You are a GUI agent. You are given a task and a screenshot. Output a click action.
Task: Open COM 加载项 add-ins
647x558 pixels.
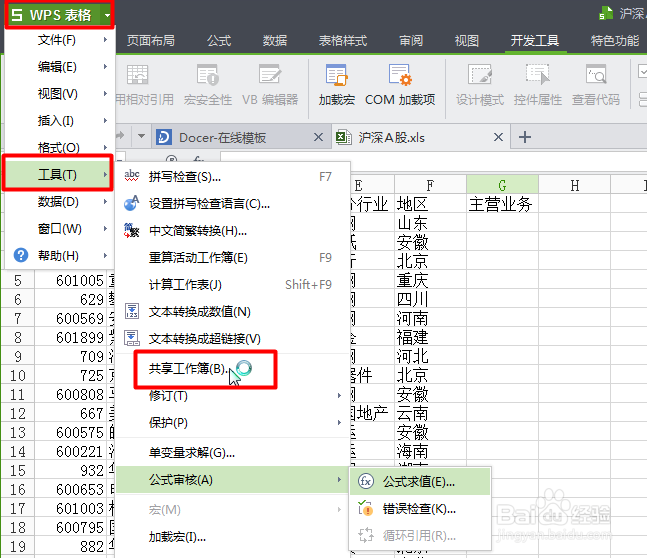(400, 85)
